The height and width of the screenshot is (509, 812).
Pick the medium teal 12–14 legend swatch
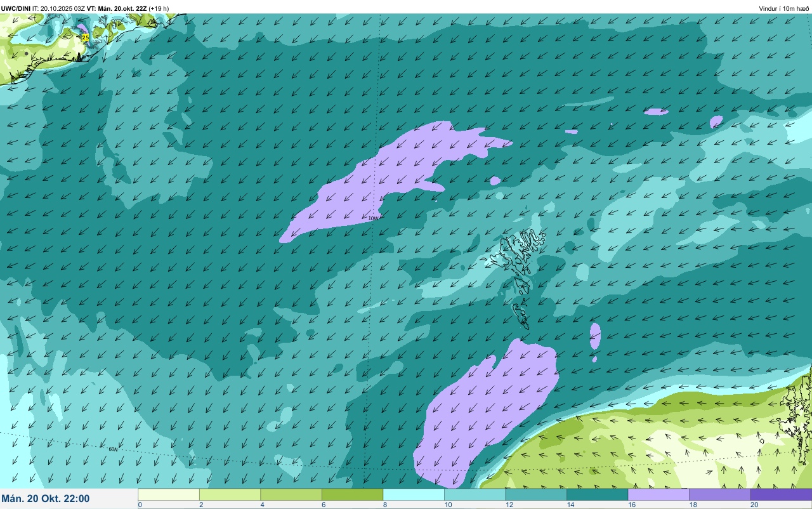pyautogui.click(x=536, y=494)
